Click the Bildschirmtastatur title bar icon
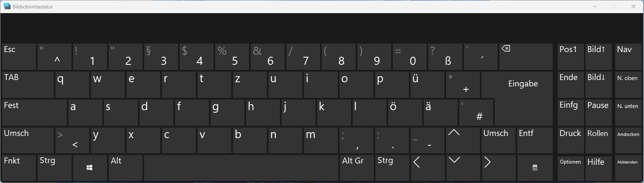The width and height of the screenshot is (644, 183). click(7, 6)
